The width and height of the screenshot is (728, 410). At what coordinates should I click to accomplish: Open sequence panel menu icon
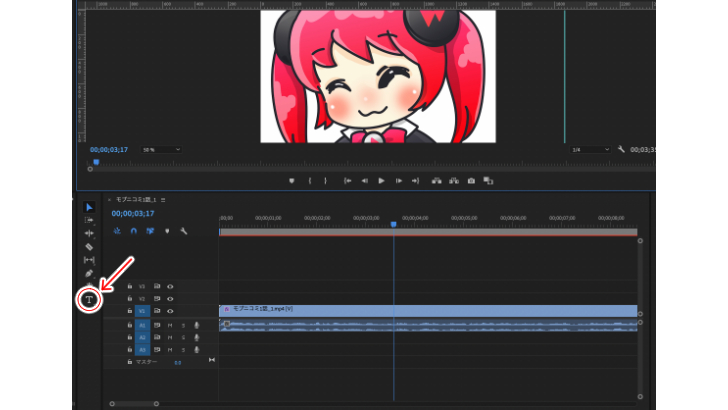(163, 200)
